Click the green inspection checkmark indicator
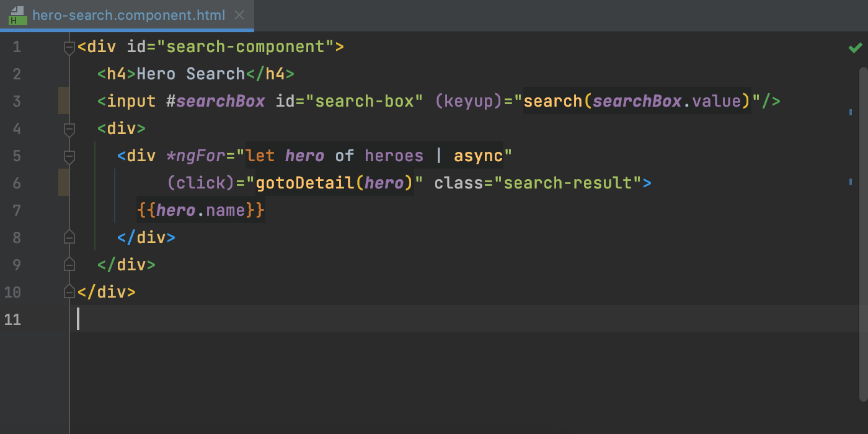 856,47
